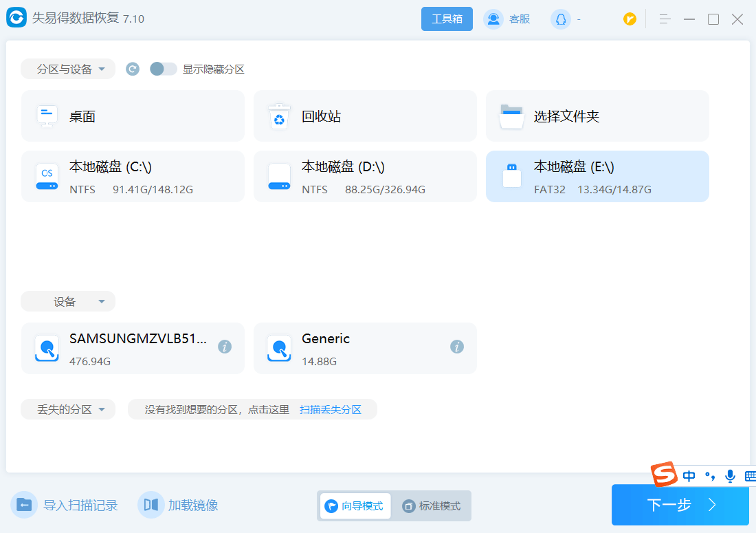Click the next step (下一步) button
Screen dimensions: 756x533
(680, 505)
